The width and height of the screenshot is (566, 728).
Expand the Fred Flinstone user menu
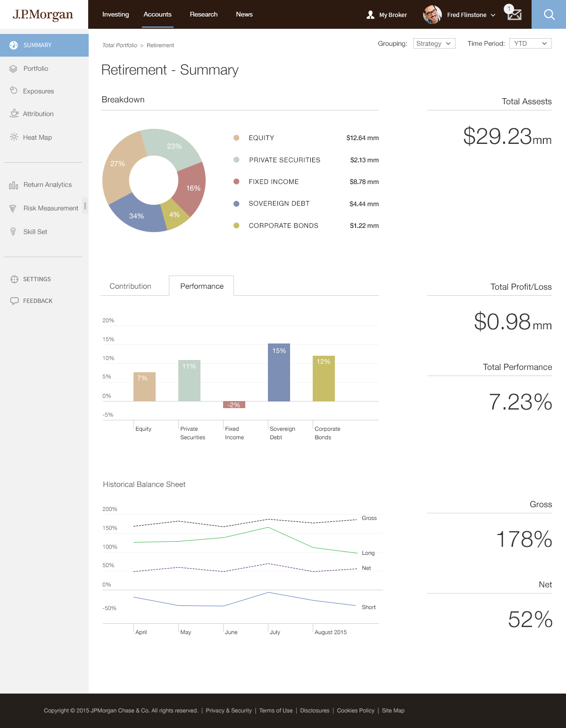click(493, 15)
